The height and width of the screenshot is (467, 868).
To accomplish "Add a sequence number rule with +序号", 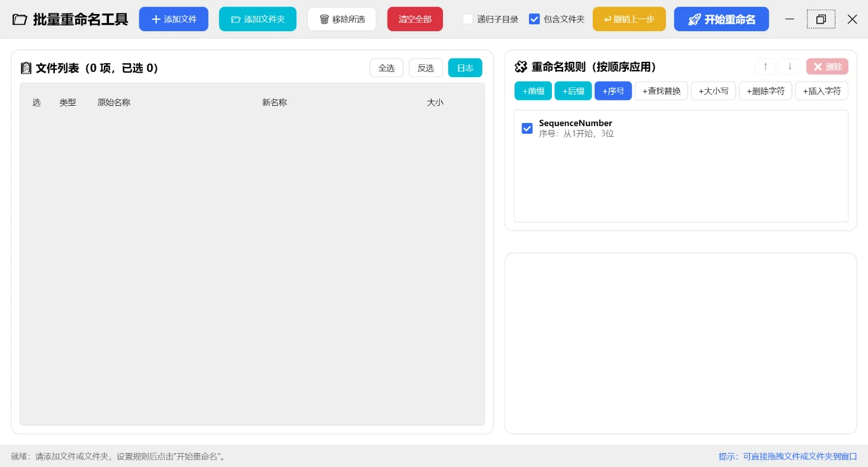I will pyautogui.click(x=613, y=91).
